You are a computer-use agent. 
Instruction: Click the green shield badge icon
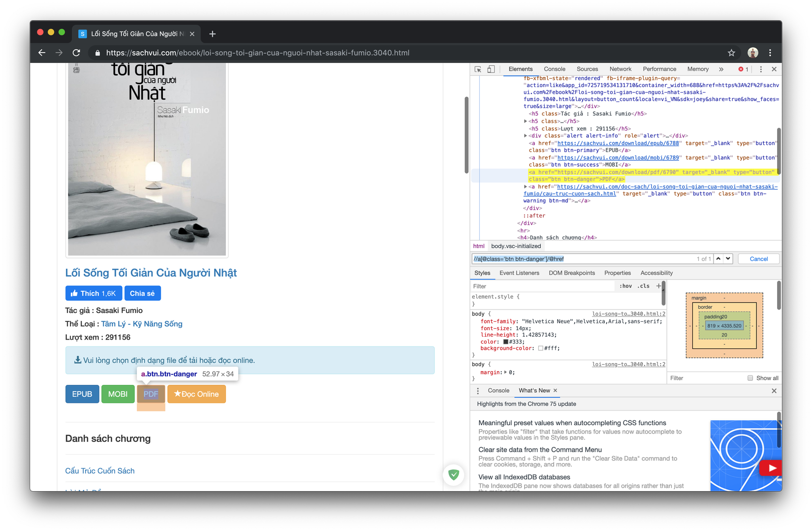(x=454, y=475)
